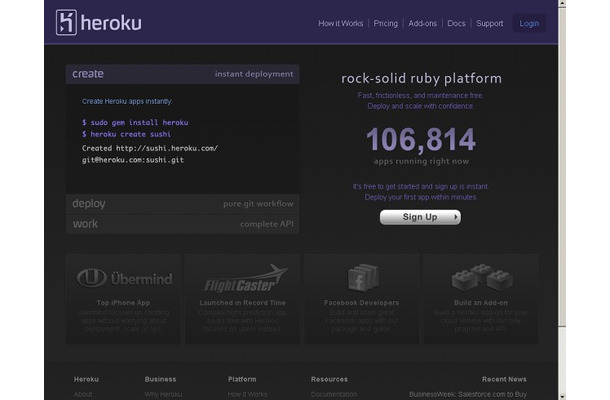The image size is (610, 400).
Task: Go to Add-ons in navigation
Action: (422, 23)
